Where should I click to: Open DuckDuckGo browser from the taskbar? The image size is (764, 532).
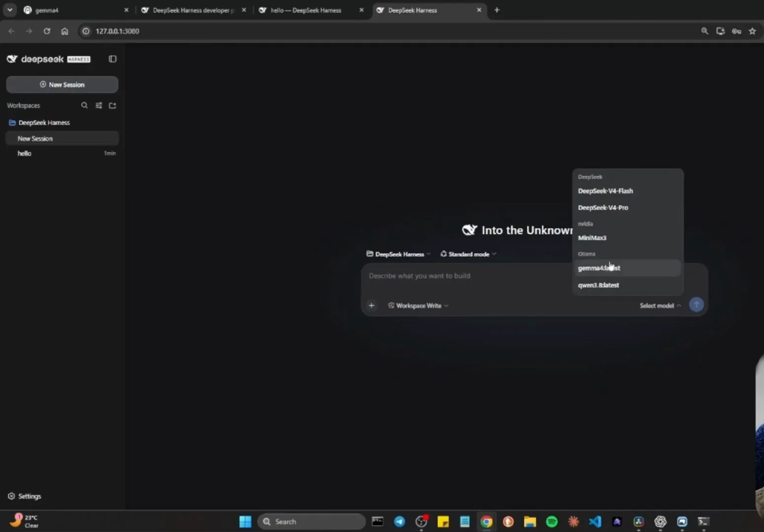(508, 521)
